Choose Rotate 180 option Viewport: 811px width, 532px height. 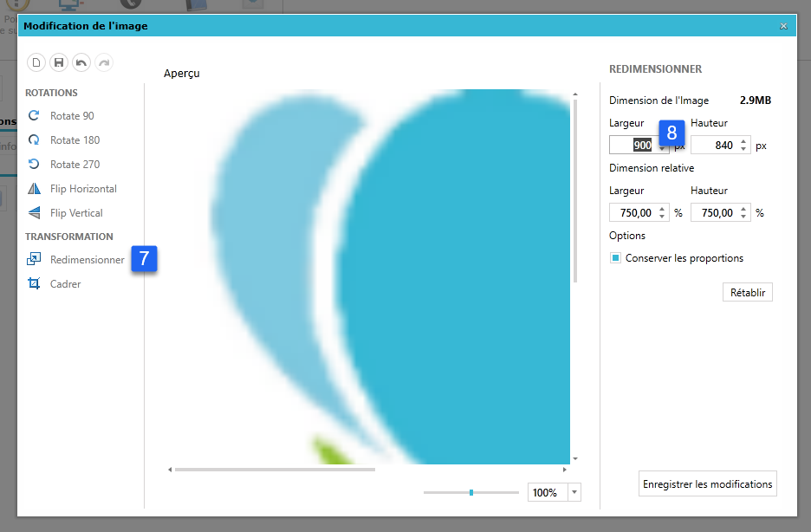75,140
